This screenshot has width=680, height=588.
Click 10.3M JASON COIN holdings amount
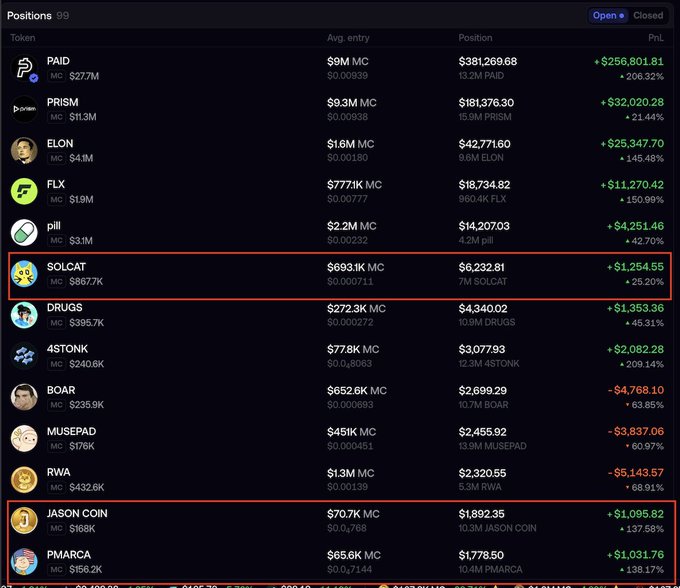point(497,528)
